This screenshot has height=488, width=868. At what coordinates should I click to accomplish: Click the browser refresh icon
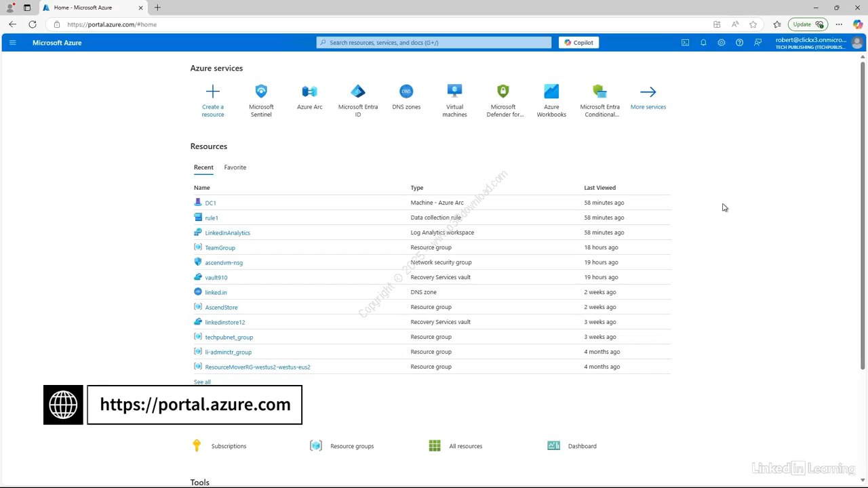point(33,24)
